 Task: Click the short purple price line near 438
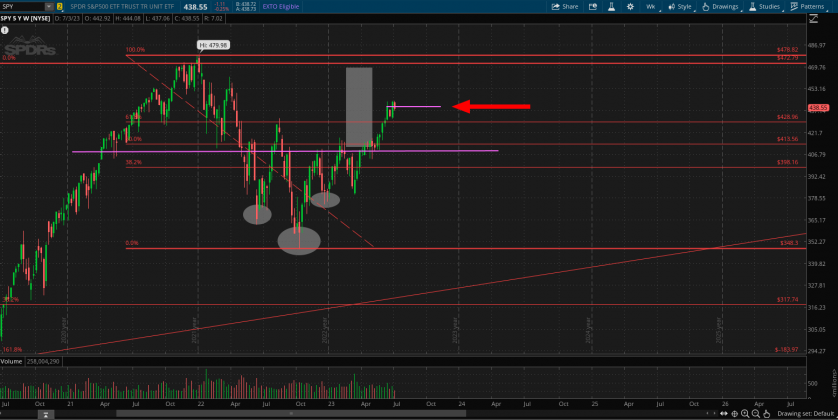pos(414,106)
